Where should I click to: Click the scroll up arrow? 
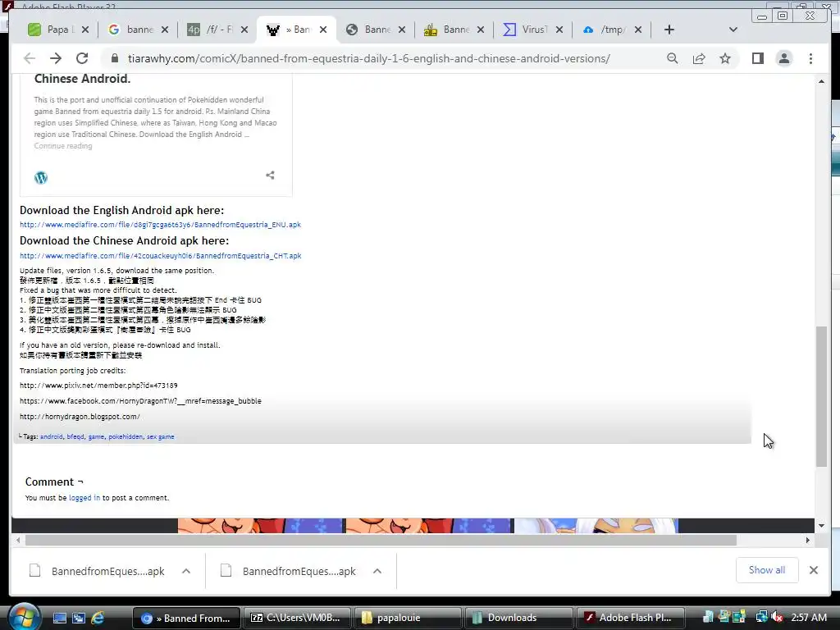(x=821, y=81)
